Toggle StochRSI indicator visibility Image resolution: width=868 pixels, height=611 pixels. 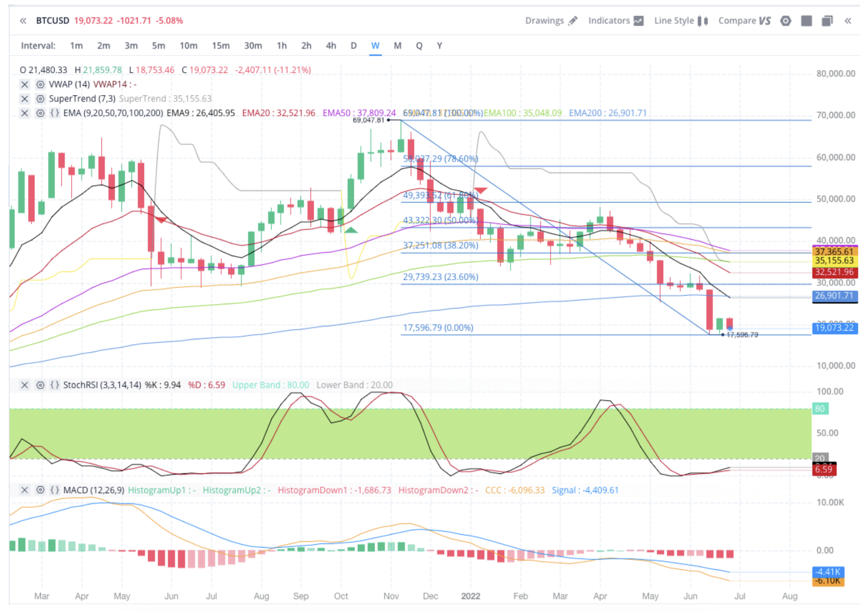click(40, 385)
